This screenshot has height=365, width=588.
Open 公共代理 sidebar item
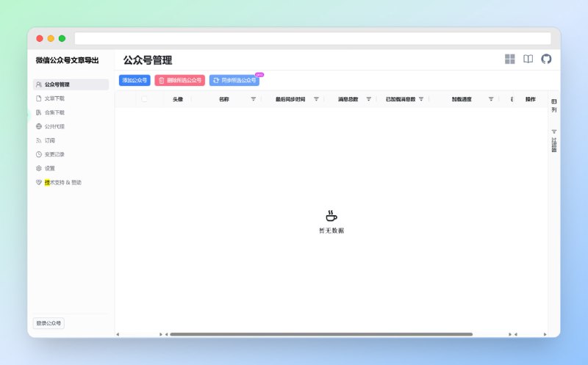(71, 126)
